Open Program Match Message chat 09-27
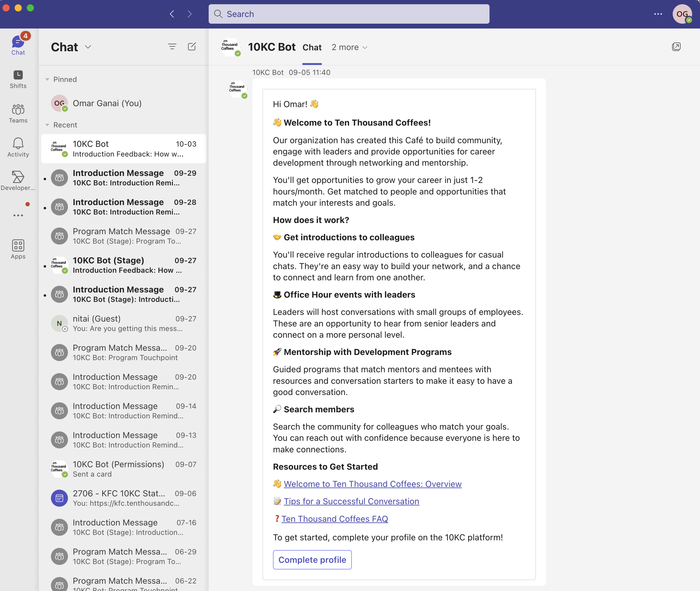The width and height of the screenshot is (700, 591). coord(123,236)
